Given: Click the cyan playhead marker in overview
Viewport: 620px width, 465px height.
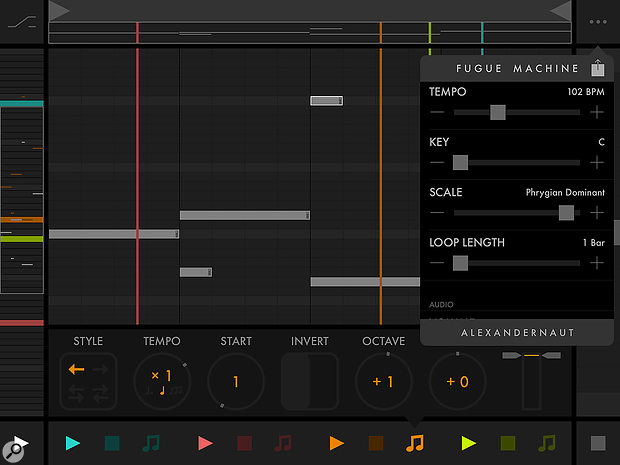Looking at the screenshot, I should point(482,32).
